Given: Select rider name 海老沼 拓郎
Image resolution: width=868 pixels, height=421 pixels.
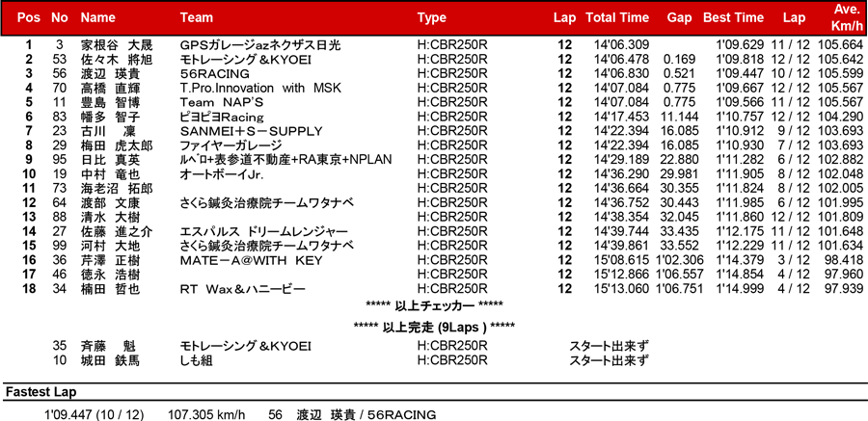Looking at the screenshot, I should coord(117,189).
